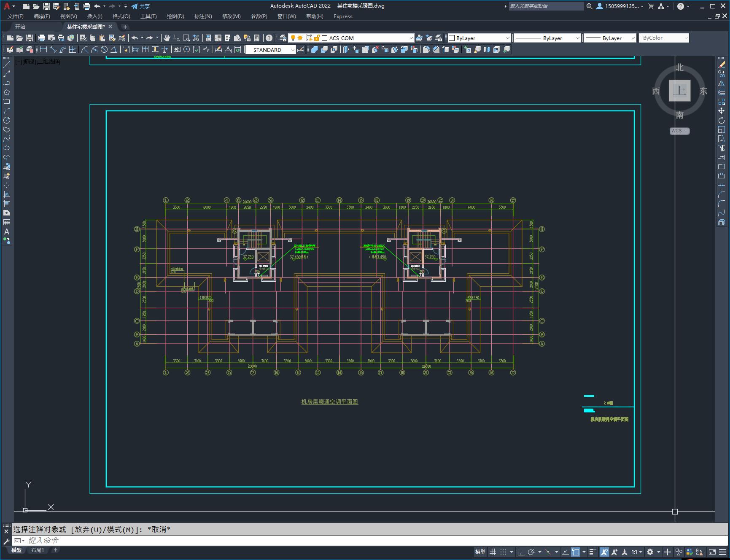Viewport: 730px width, 560px height.
Task: Click the 3D Union solid editing icon
Action: click(315, 50)
